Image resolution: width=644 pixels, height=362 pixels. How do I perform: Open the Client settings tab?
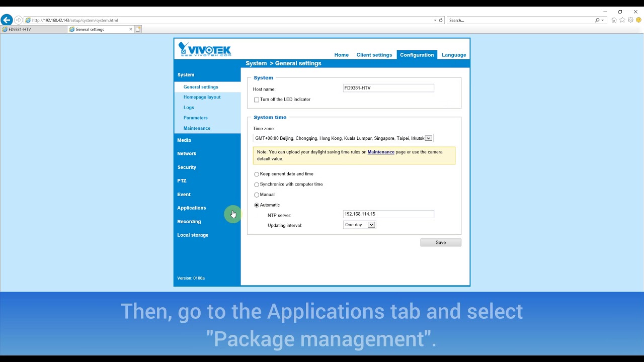tap(374, 55)
